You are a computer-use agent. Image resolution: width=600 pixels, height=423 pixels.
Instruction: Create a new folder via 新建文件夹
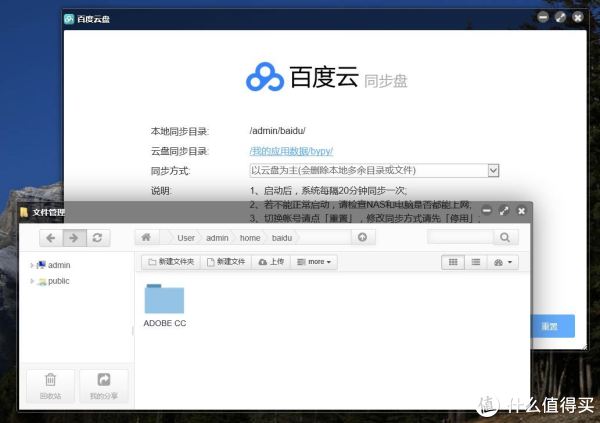click(171, 262)
